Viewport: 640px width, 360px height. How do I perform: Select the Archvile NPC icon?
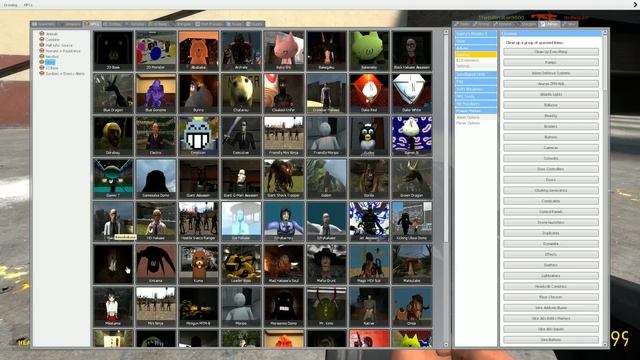click(x=241, y=51)
